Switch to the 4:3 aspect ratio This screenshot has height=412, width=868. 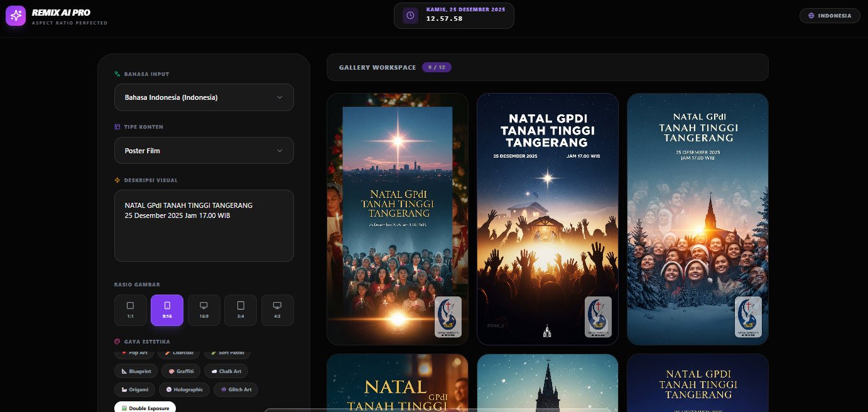pyautogui.click(x=277, y=310)
